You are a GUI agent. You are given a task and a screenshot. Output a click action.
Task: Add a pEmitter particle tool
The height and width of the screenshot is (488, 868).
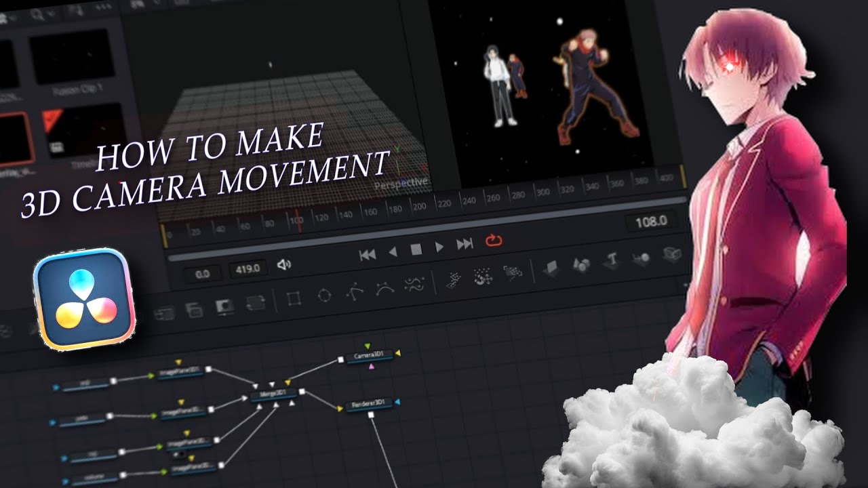click(x=453, y=281)
